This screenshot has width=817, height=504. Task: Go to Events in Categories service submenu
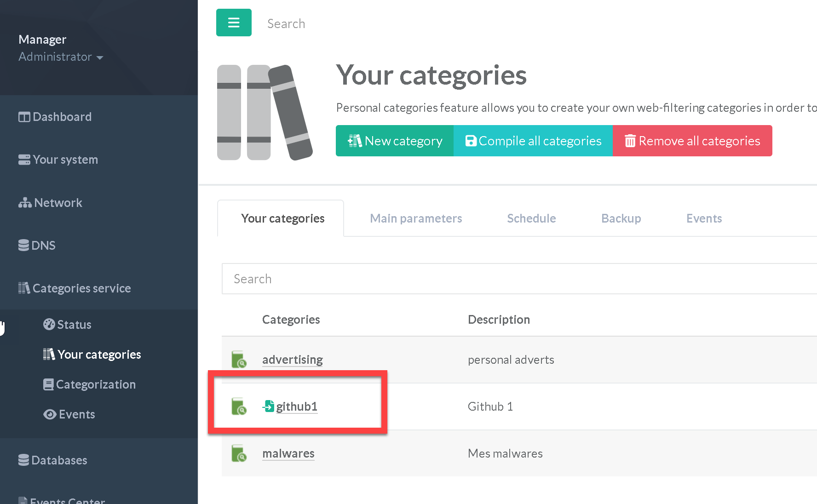[x=69, y=414]
